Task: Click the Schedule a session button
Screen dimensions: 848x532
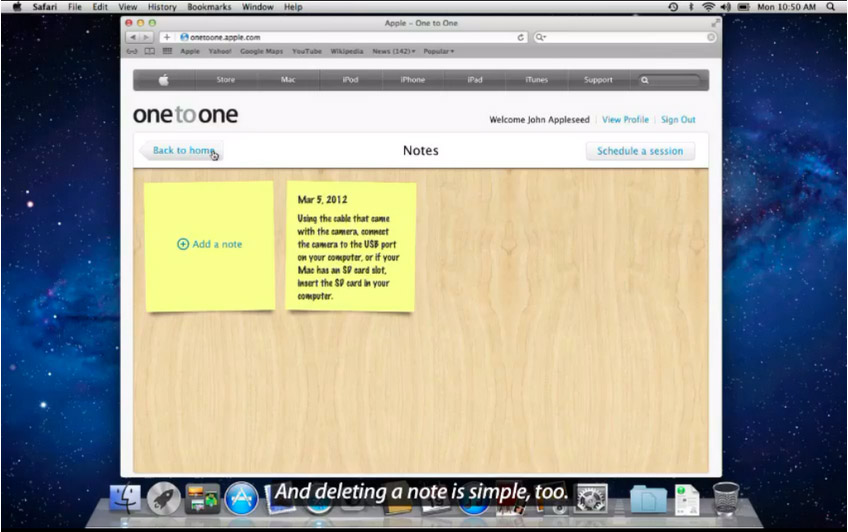Action: tap(640, 151)
